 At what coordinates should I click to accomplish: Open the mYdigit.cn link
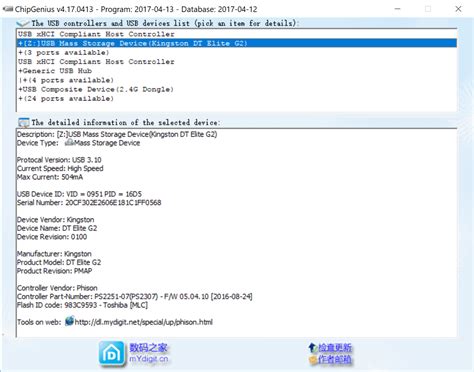(x=149, y=359)
